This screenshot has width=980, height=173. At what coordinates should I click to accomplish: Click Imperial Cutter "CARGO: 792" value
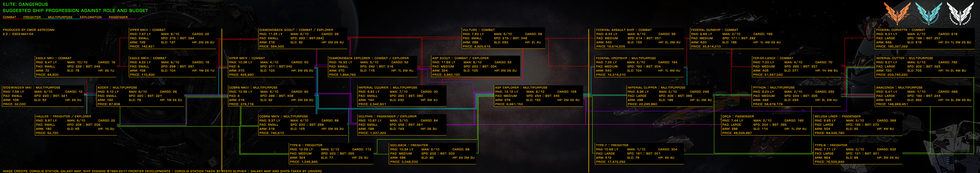[x=948, y=62]
